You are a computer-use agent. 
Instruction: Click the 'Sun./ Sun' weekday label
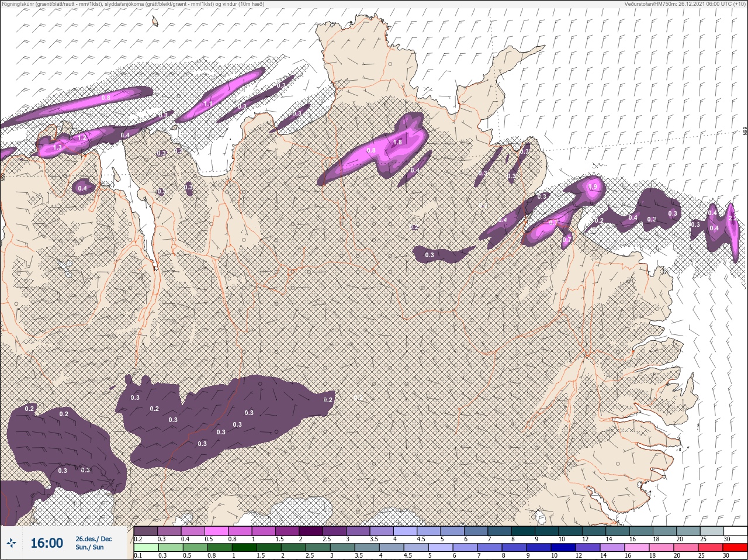coord(89,547)
